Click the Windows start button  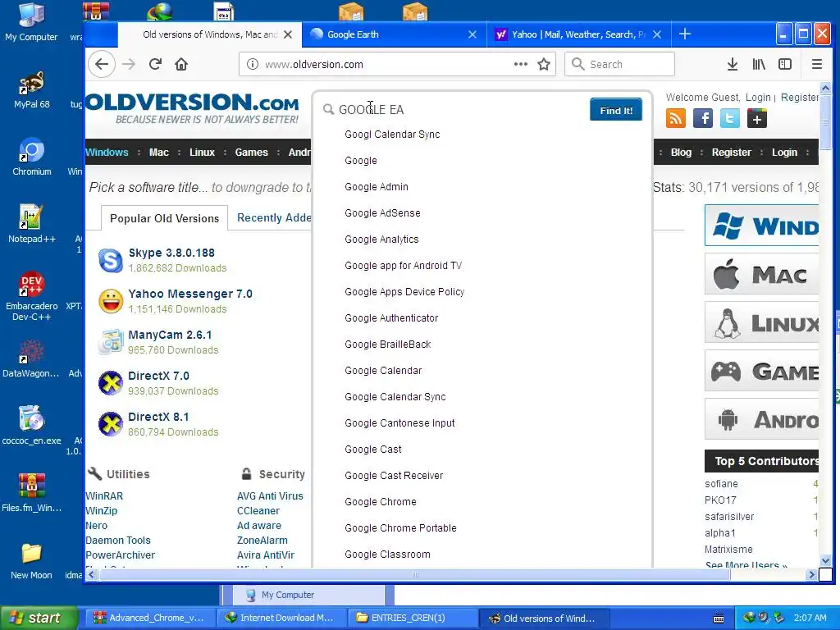coord(39,618)
